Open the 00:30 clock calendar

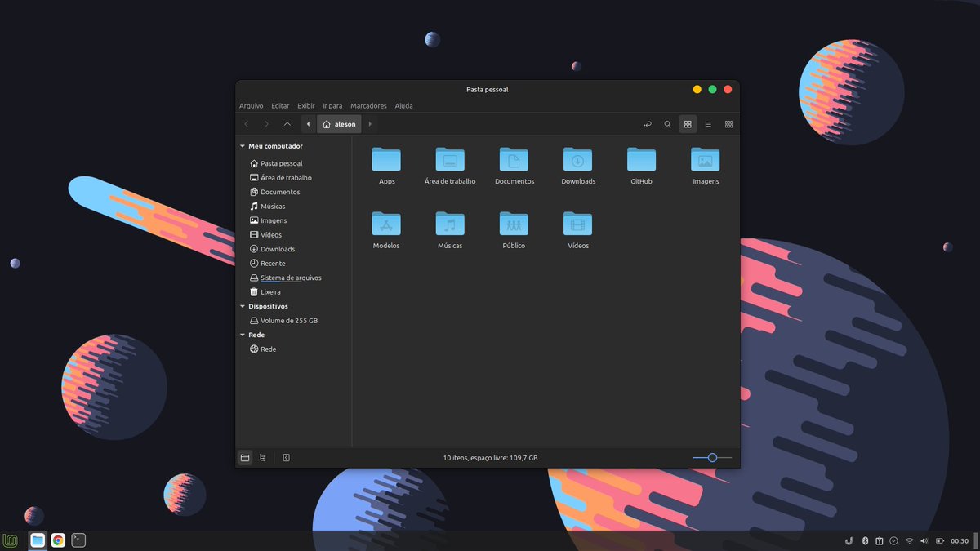click(x=960, y=541)
